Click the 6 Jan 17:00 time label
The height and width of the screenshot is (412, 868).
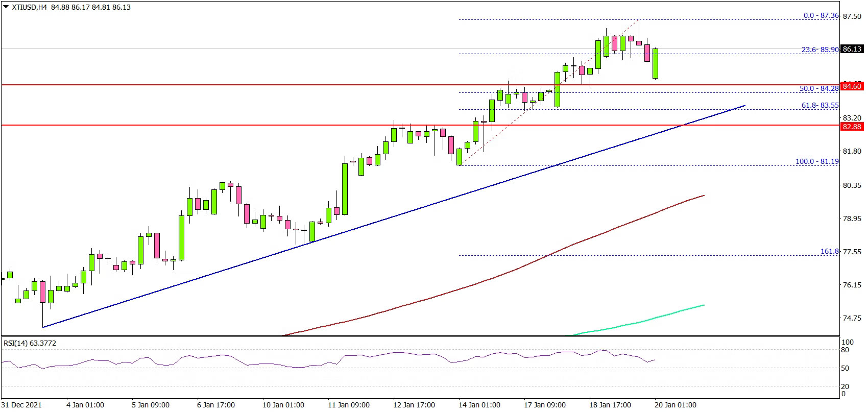[216, 405]
